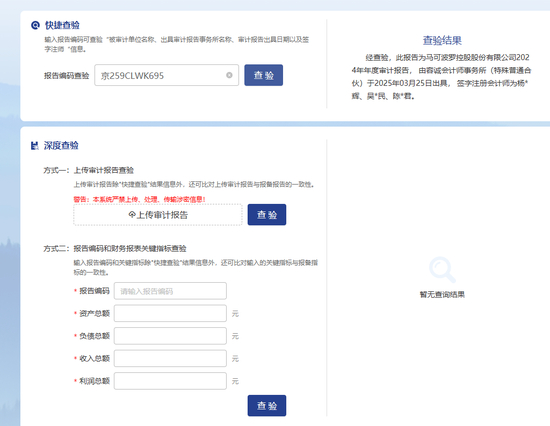
Task: Click the upload arrow icon in 上传审计报告
Action: tap(132, 214)
